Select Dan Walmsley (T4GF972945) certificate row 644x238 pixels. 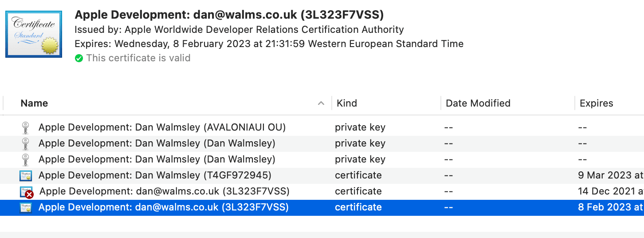point(155,175)
